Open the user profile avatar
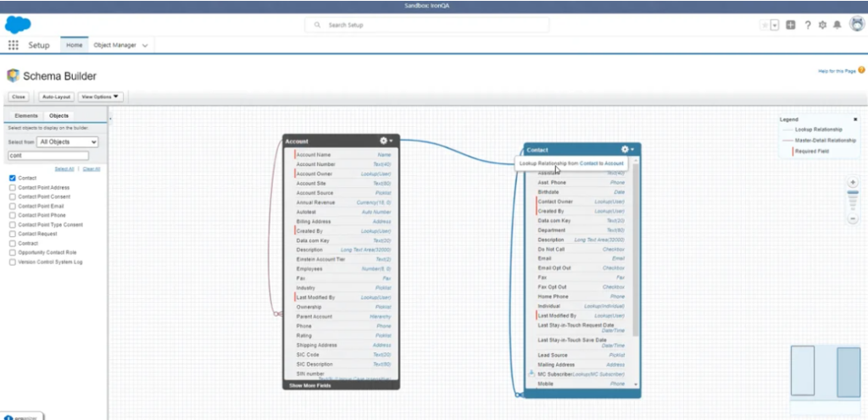 857,25
